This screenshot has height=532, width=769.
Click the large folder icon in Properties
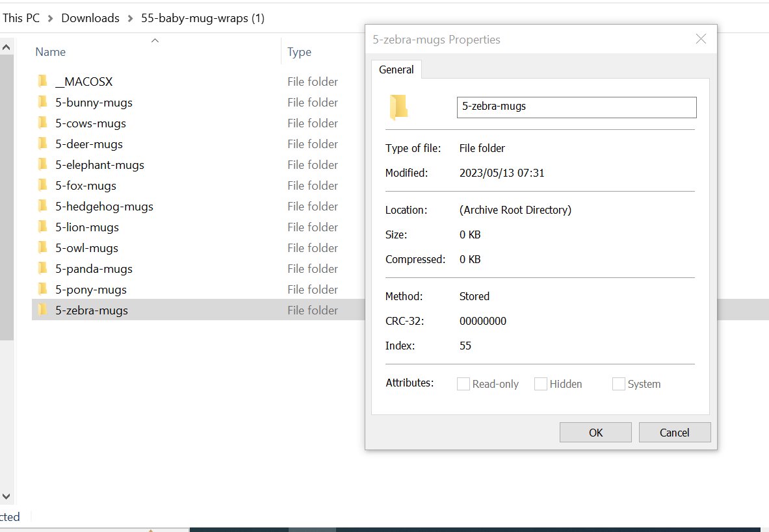tap(398, 107)
